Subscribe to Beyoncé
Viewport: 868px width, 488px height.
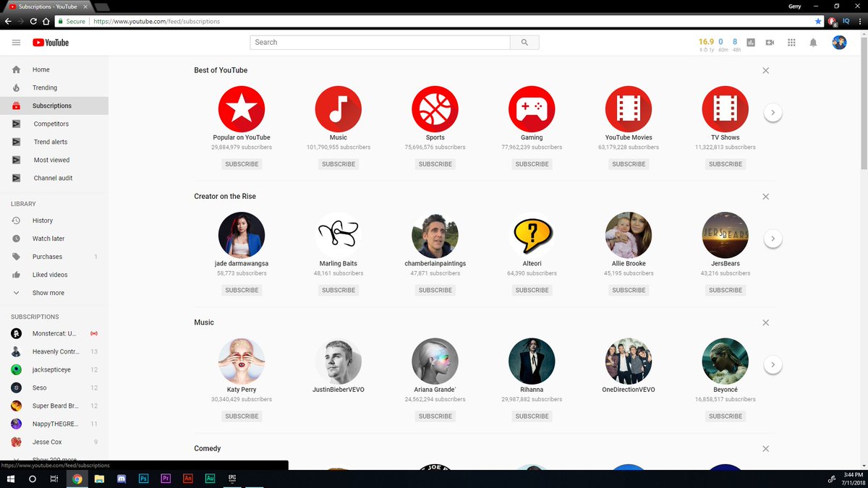point(726,416)
